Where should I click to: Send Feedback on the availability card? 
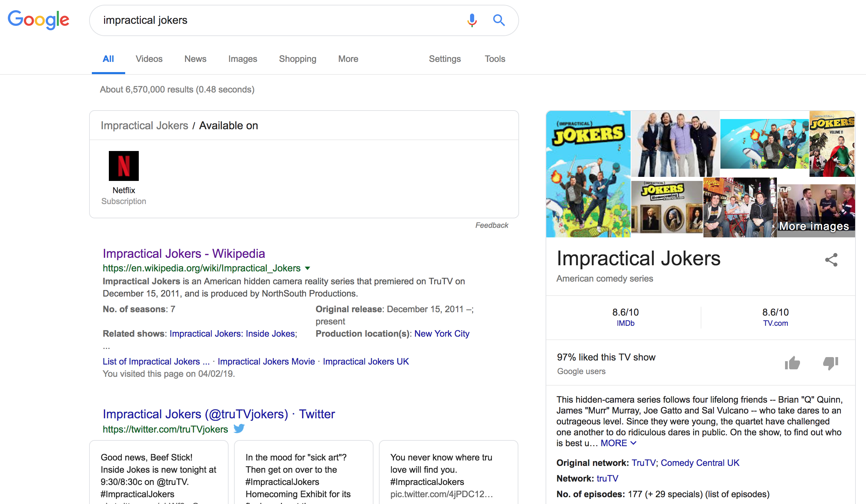(492, 225)
